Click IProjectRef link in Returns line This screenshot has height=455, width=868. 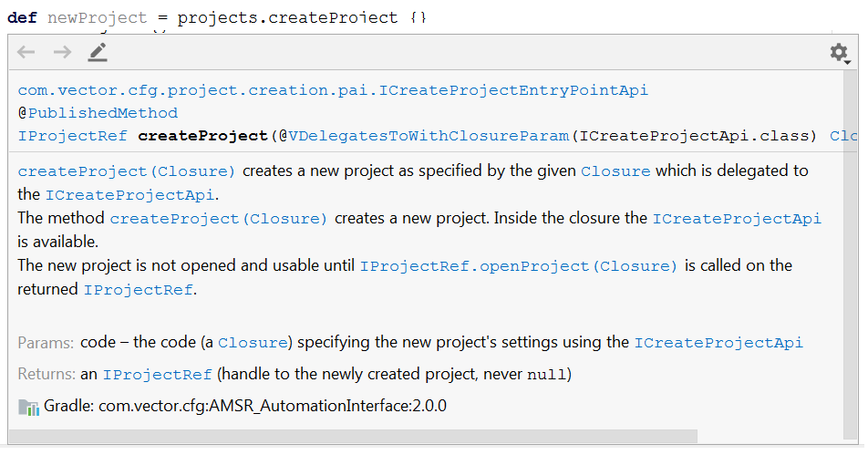(157, 376)
